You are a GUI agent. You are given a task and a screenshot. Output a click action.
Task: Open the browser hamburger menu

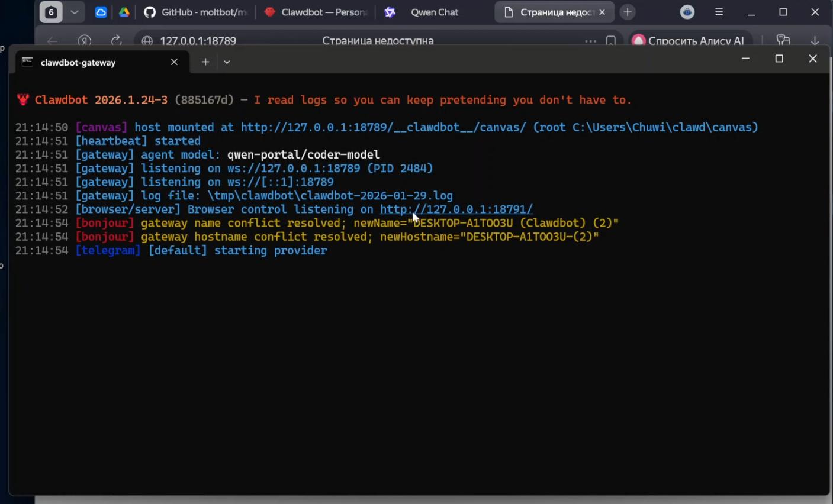pos(719,12)
